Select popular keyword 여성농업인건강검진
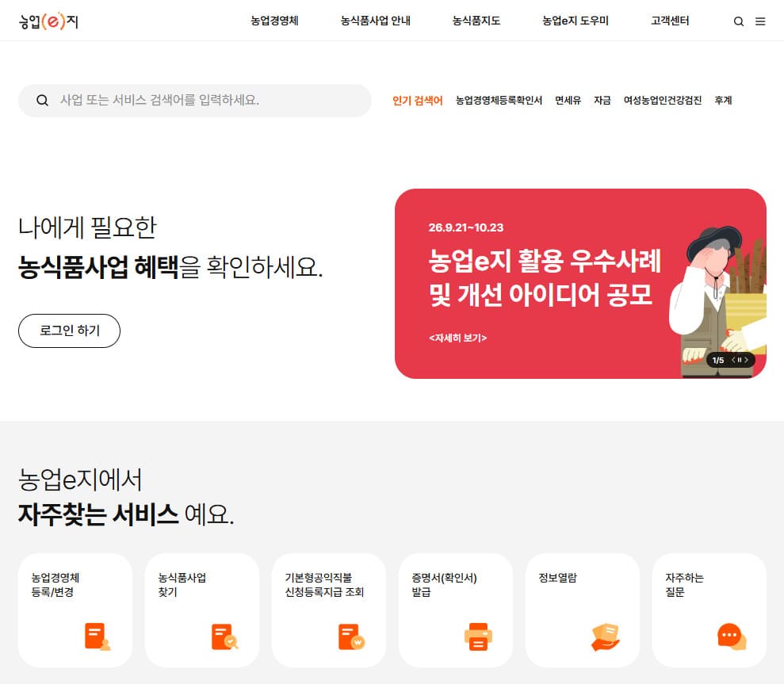Viewport: 784px width, 684px height. click(663, 101)
